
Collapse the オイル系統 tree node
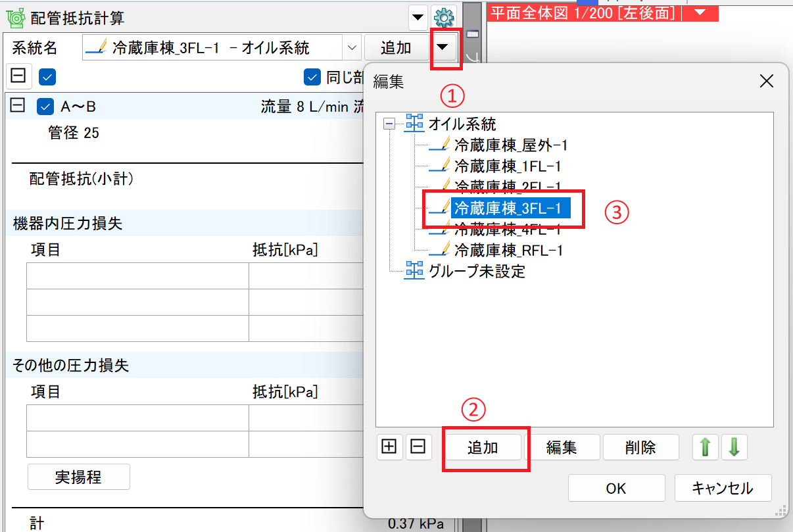390,124
